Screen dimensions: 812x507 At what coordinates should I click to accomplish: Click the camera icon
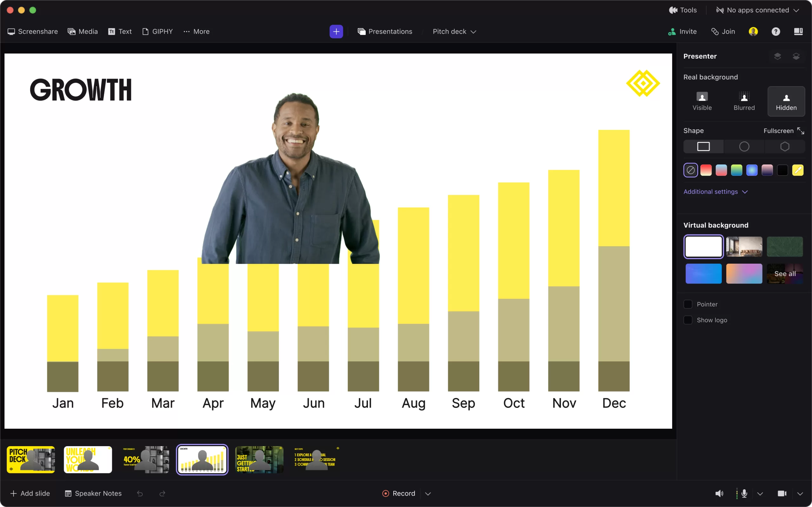(782, 493)
